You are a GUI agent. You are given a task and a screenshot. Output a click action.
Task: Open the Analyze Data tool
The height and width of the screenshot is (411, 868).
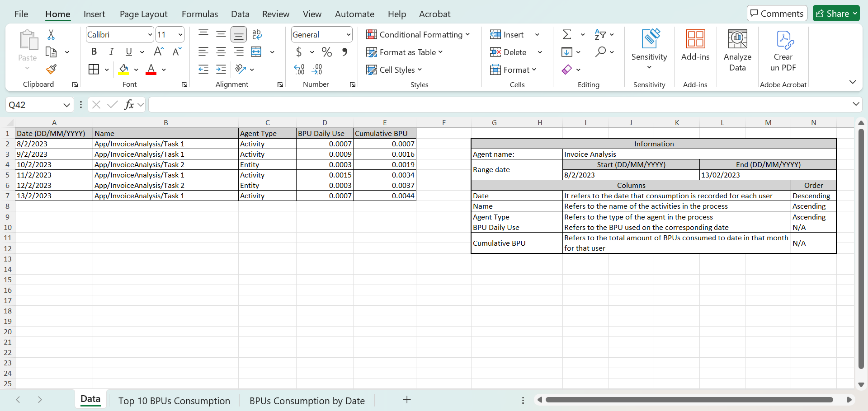[737, 51]
